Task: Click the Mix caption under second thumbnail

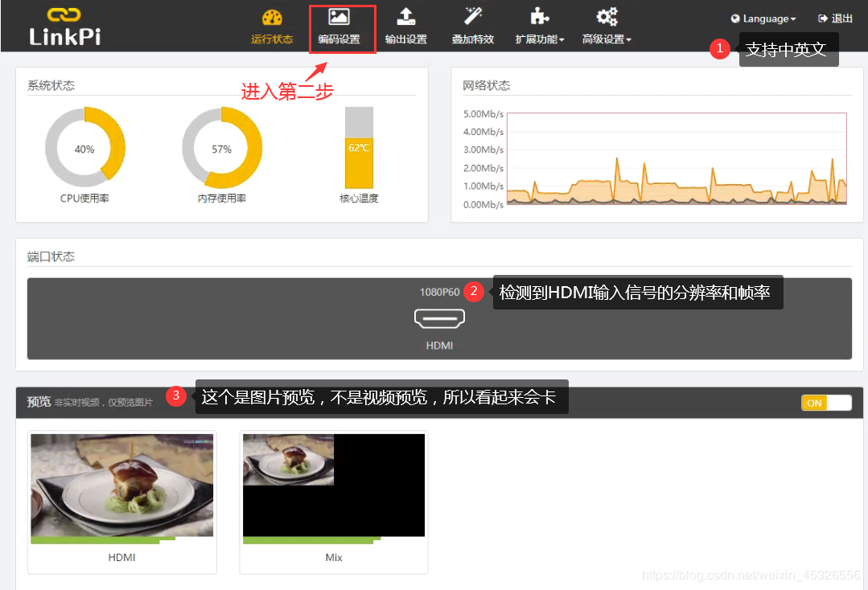Action: (x=334, y=557)
